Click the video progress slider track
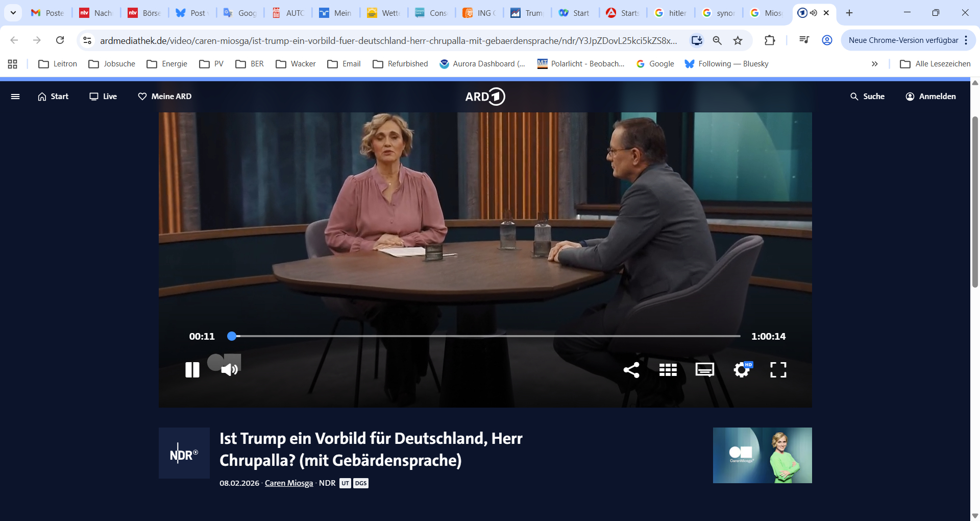Viewport: 980px width, 521px height. pos(485,336)
